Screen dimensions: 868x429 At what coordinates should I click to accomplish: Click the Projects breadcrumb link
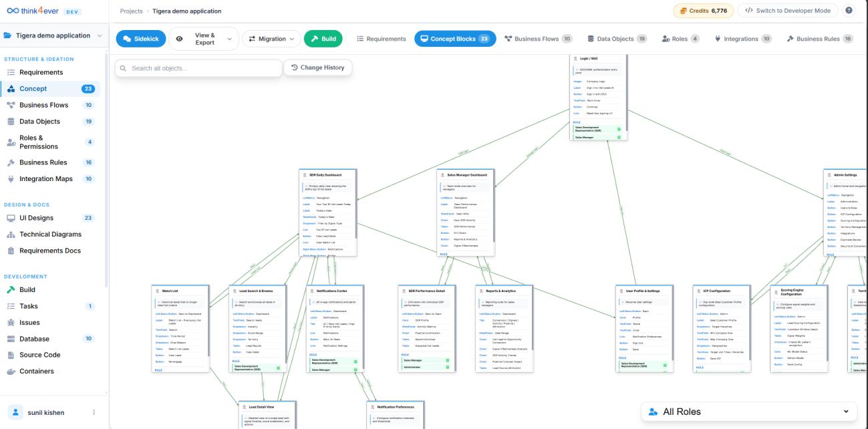[x=132, y=11]
